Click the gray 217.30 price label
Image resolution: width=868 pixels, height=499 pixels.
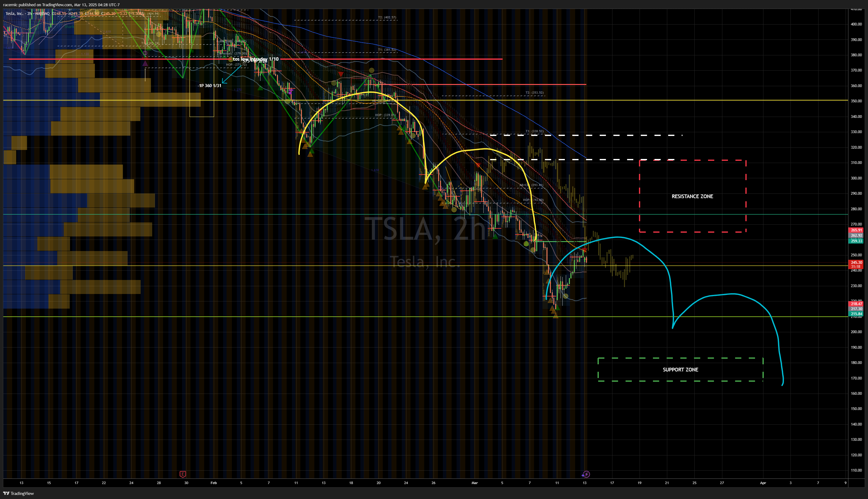point(856,309)
